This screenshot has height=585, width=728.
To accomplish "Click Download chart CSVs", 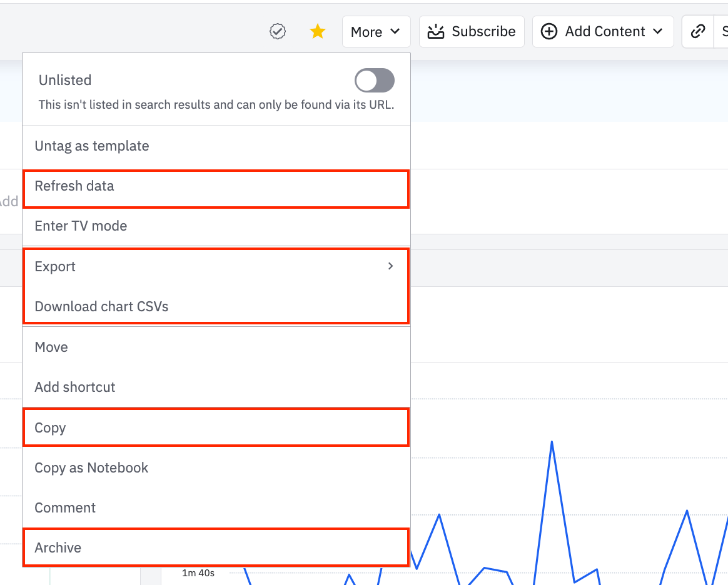I will coord(101,307).
